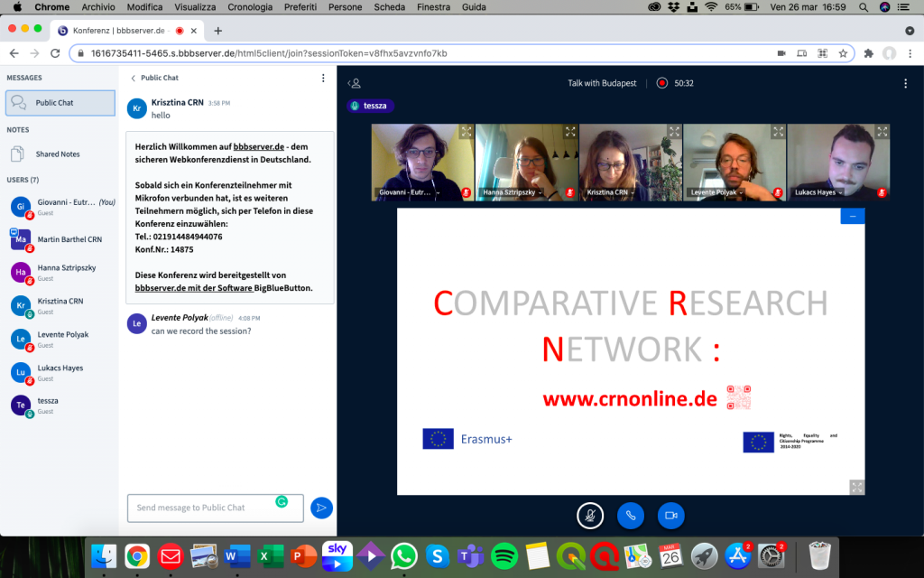Open Chrome's three-dot menu
Screen dimensions: 924x578
(910, 53)
